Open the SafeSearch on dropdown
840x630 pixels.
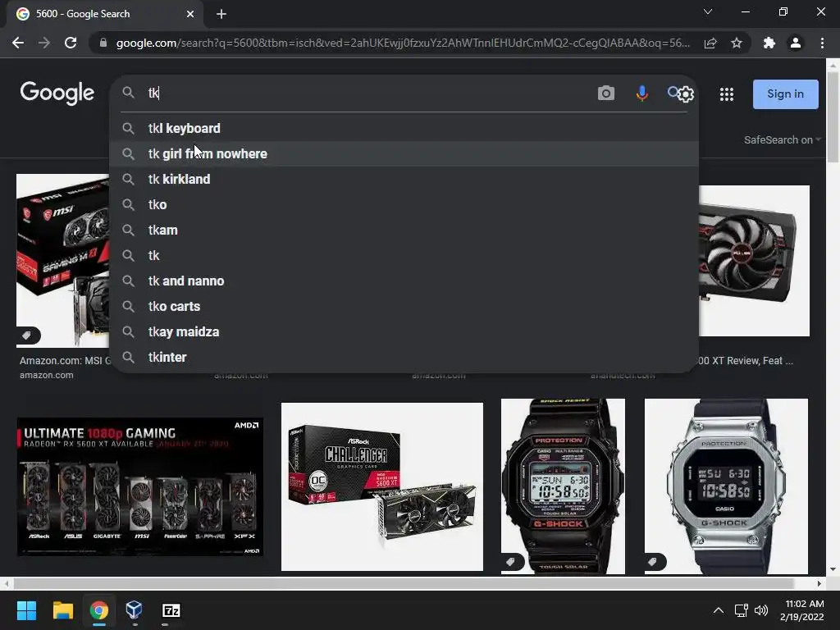click(782, 139)
